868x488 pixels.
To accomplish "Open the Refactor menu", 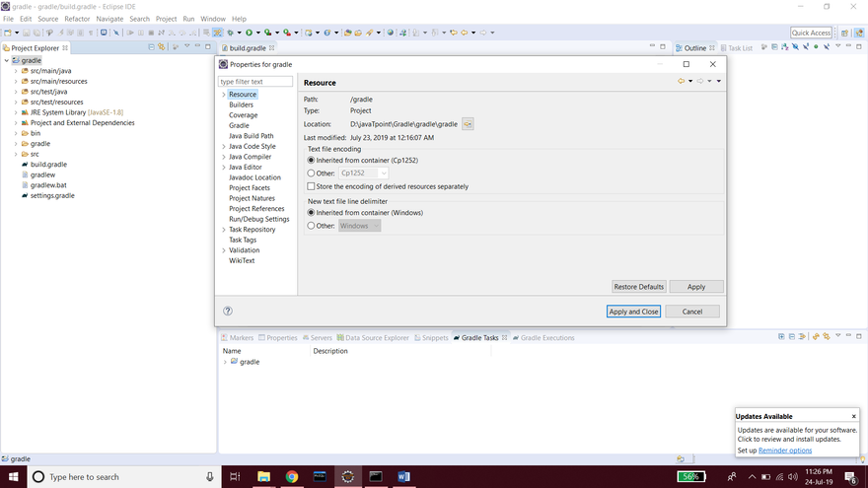I will [x=77, y=19].
